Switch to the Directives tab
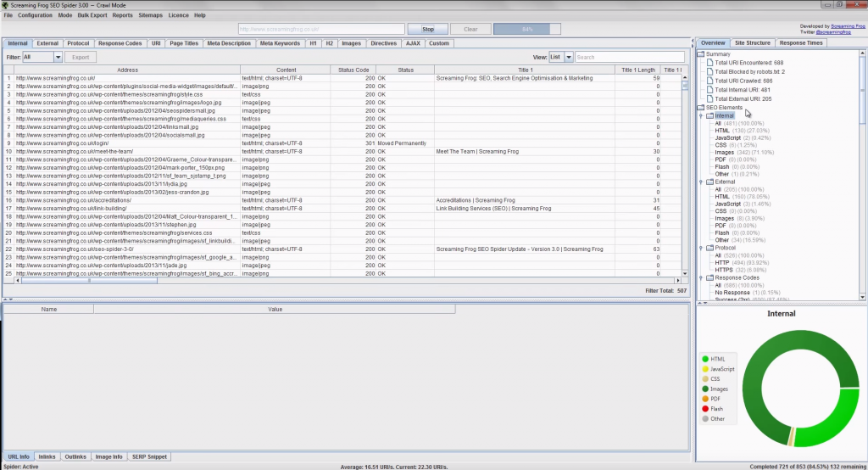The width and height of the screenshot is (868, 470). (x=384, y=43)
